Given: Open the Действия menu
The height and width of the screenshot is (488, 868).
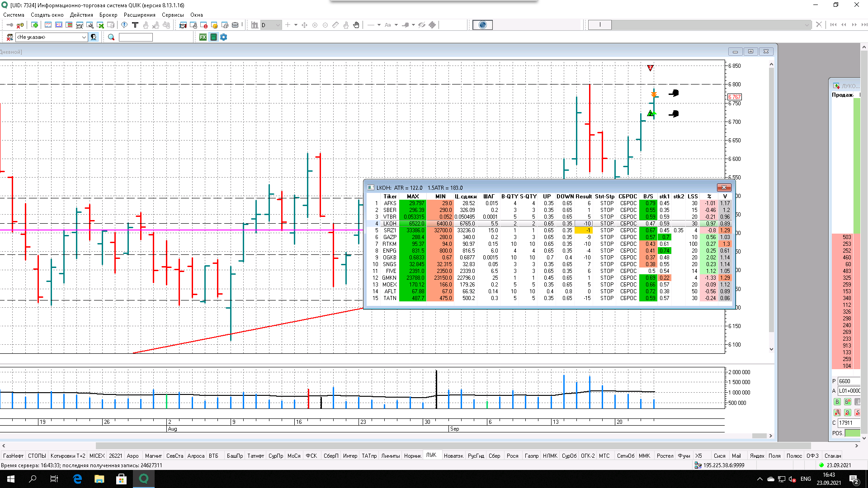Looking at the screenshot, I should pos(81,15).
